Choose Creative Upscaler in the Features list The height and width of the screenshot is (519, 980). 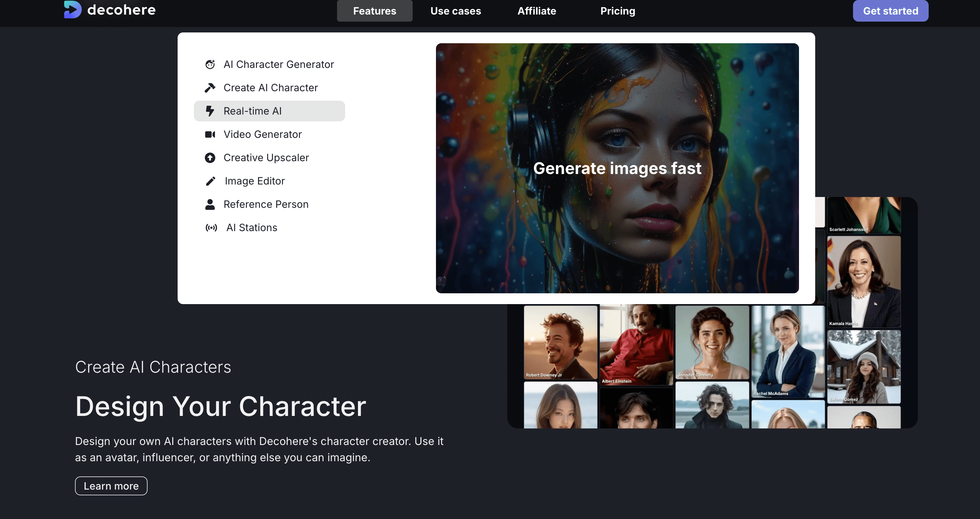(x=269, y=158)
